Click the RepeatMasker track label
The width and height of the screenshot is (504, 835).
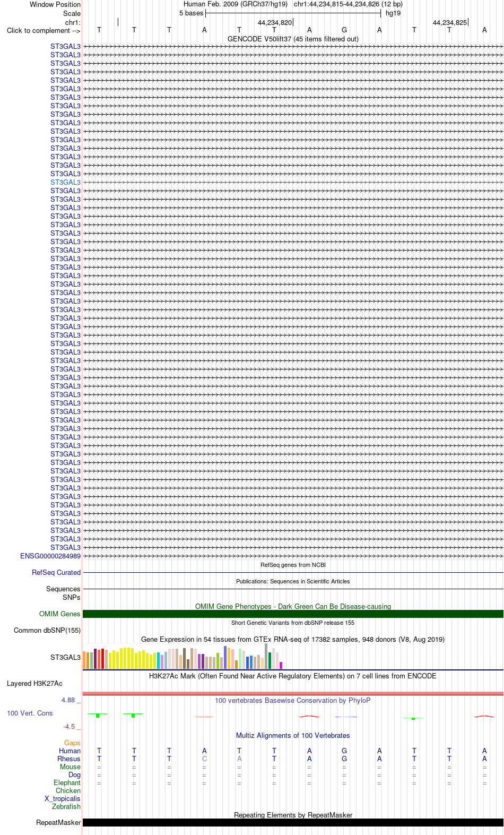[x=58, y=822]
